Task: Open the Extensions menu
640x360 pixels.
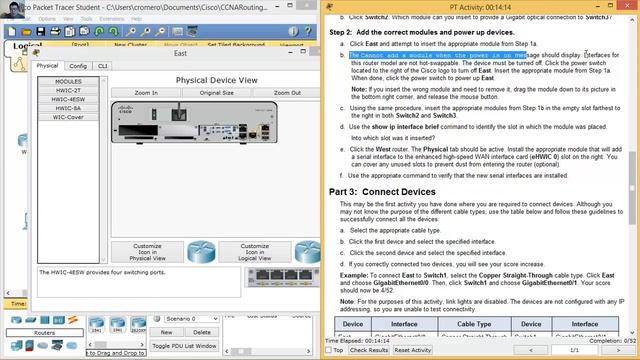Action: (111, 19)
